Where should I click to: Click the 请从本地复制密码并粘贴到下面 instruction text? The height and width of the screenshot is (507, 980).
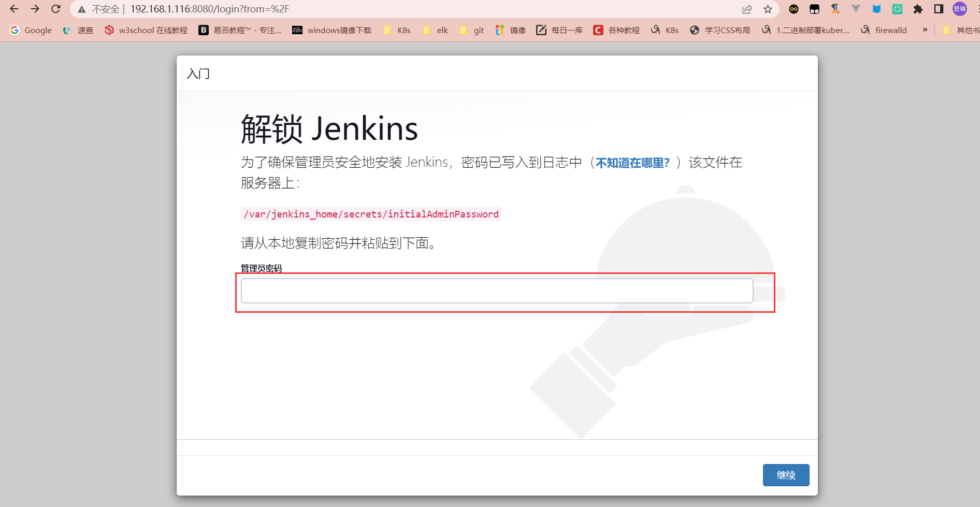[338, 243]
